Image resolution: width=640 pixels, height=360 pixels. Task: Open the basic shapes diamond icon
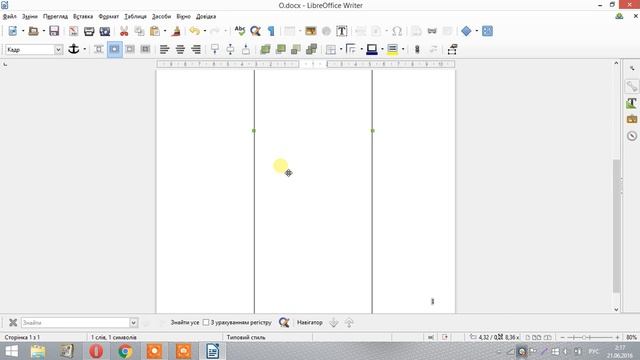[x=466, y=31]
